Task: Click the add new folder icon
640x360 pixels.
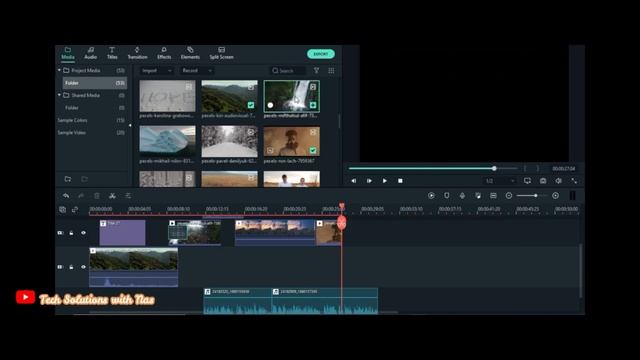Action: pyautogui.click(x=68, y=179)
